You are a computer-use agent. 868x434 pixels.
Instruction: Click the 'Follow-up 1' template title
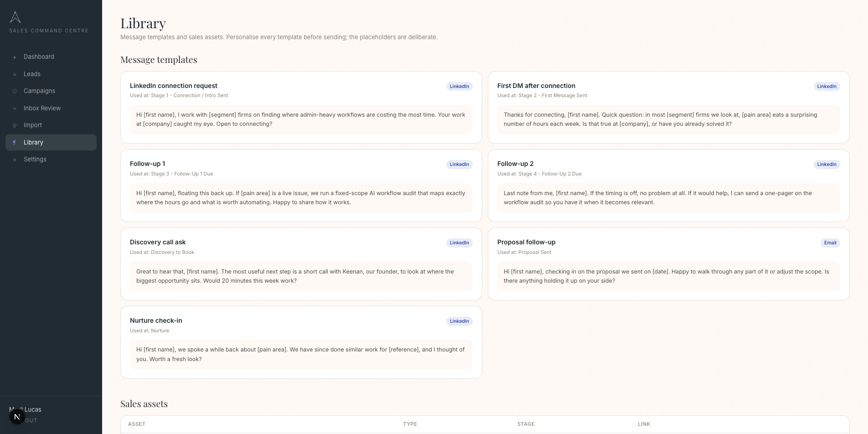click(147, 164)
